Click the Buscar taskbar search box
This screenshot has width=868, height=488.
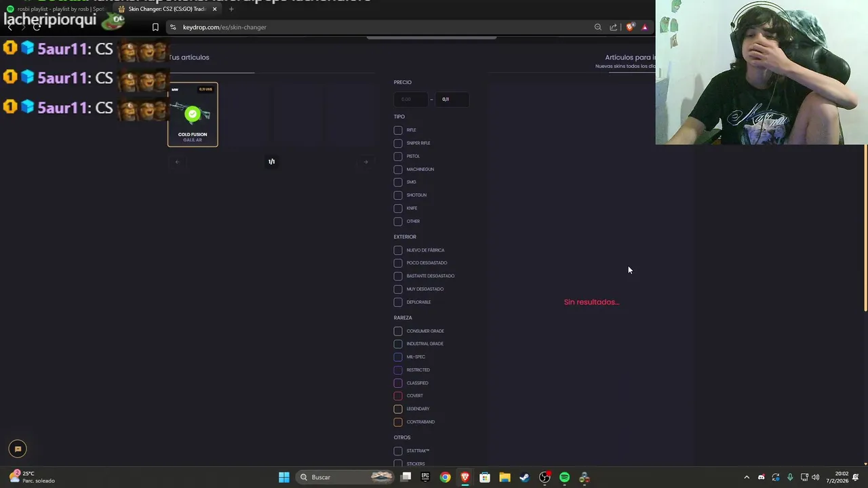346,477
